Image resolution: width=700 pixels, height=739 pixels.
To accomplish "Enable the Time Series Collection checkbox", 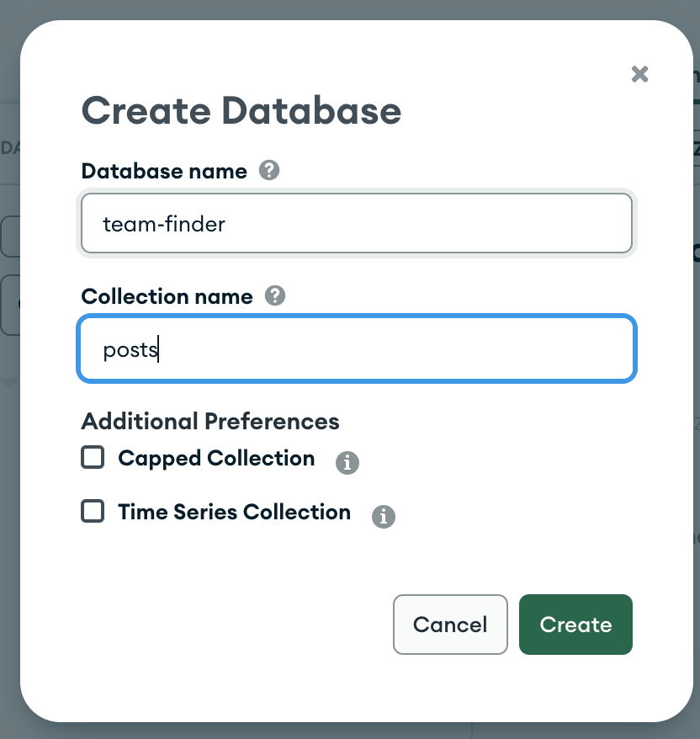I will 93,511.
